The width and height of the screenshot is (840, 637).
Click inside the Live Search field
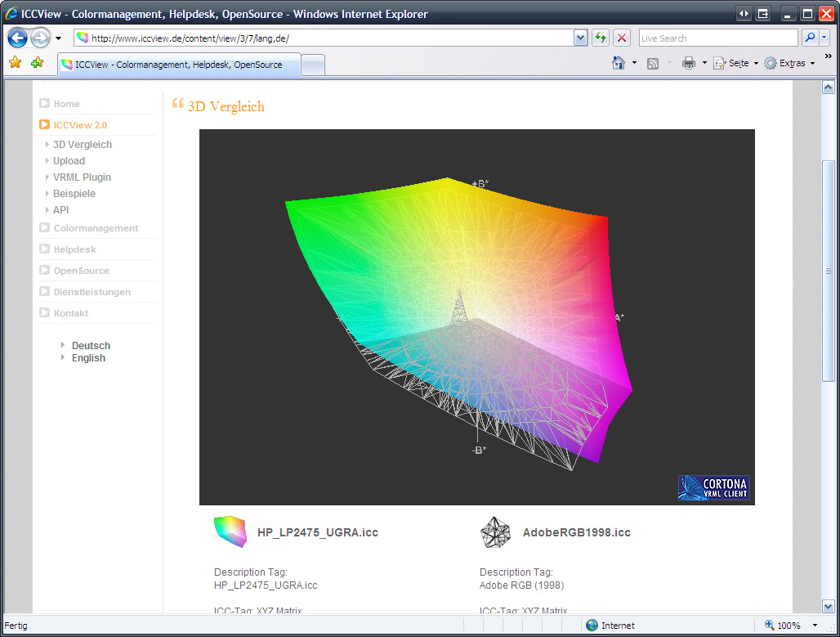[717, 38]
